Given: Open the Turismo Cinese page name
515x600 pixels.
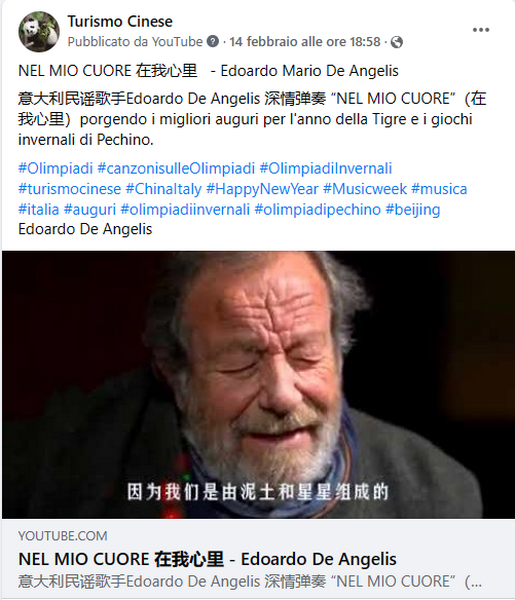Looking at the screenshot, I should (120, 21).
